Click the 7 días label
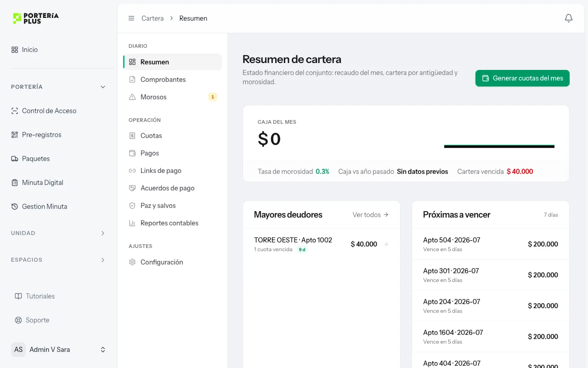 551,215
